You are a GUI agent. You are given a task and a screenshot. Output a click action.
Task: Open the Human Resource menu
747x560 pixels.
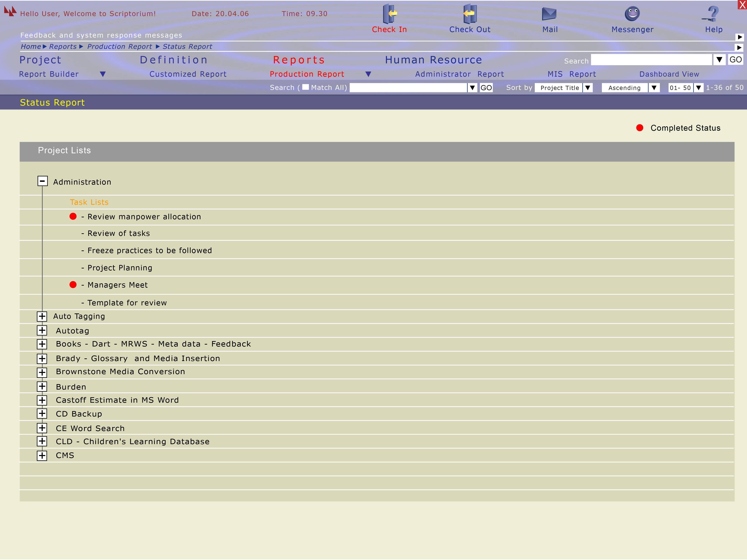click(x=433, y=60)
